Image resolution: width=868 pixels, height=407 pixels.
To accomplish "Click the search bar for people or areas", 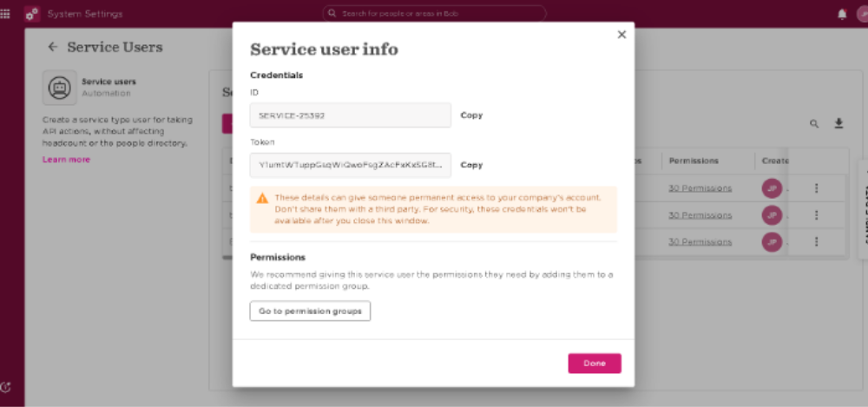I will tap(435, 13).
